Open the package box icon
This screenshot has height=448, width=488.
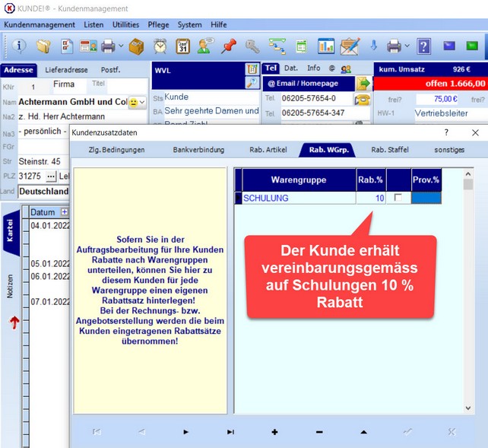click(x=136, y=46)
